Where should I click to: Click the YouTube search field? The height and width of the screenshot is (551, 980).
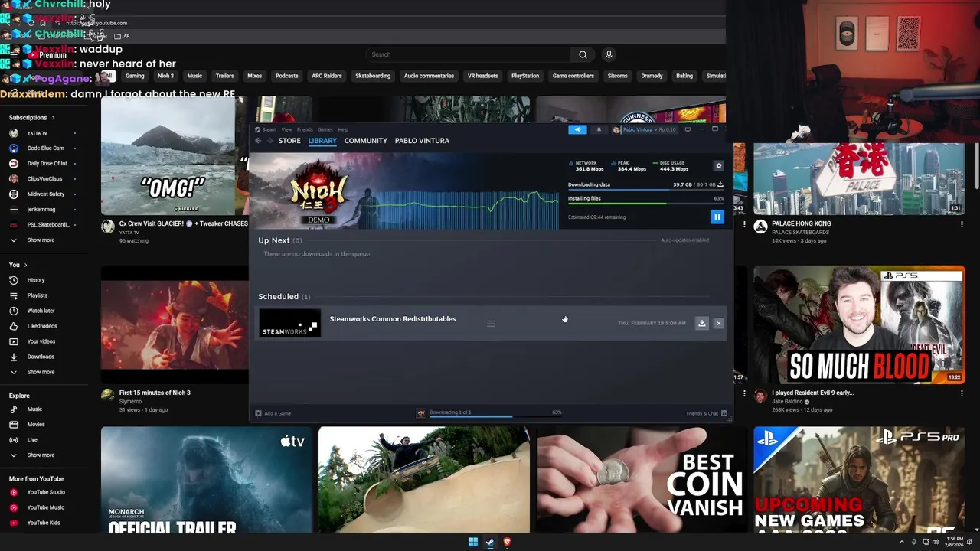[x=468, y=54]
